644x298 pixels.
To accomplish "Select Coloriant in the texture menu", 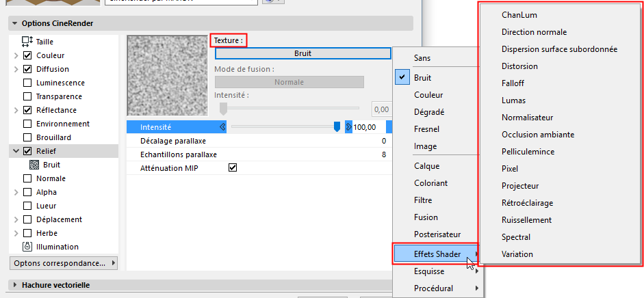I will pos(431,183).
